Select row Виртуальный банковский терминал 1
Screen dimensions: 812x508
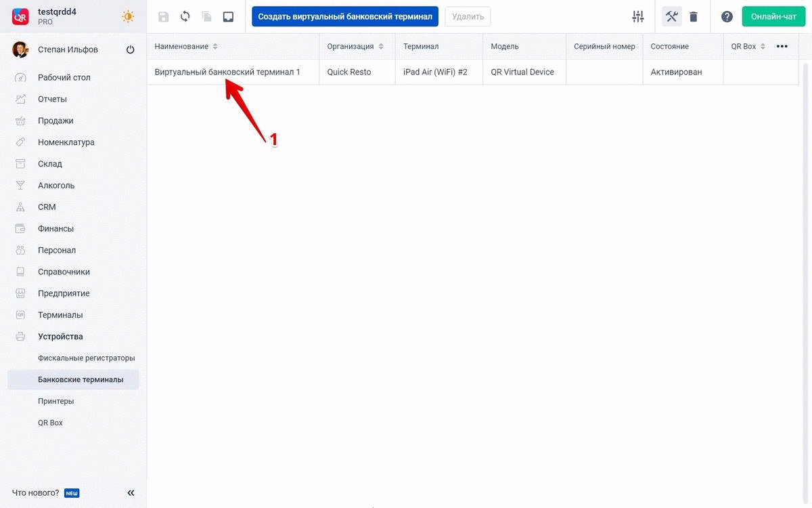473,72
